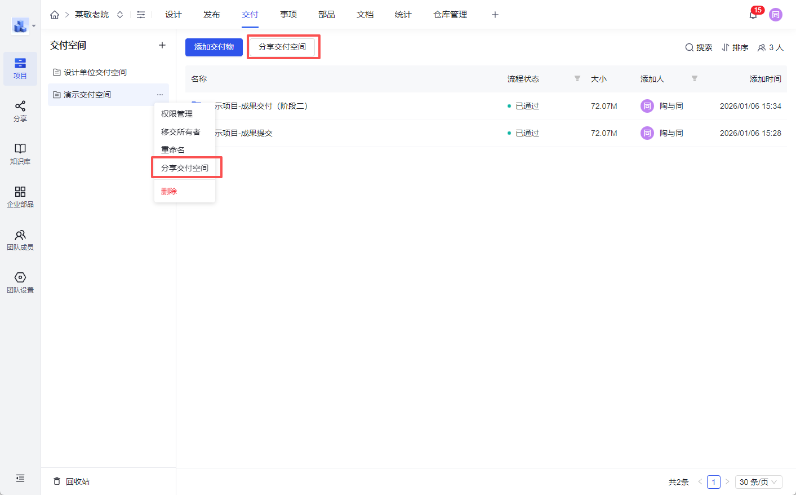
Task: Go to 知识库 in the sidebar
Action: click(20, 153)
